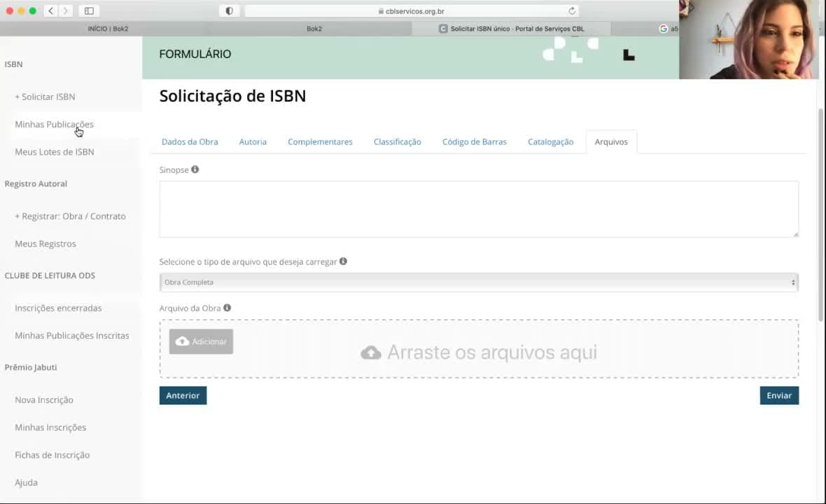Click the Prêmio Jabuti section heading
Image resolution: width=826 pixels, height=504 pixels.
coord(31,367)
